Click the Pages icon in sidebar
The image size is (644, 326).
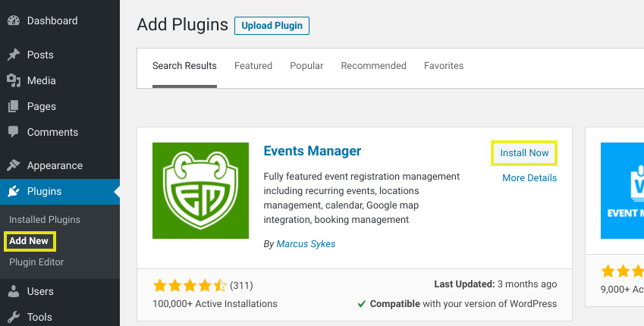click(14, 106)
